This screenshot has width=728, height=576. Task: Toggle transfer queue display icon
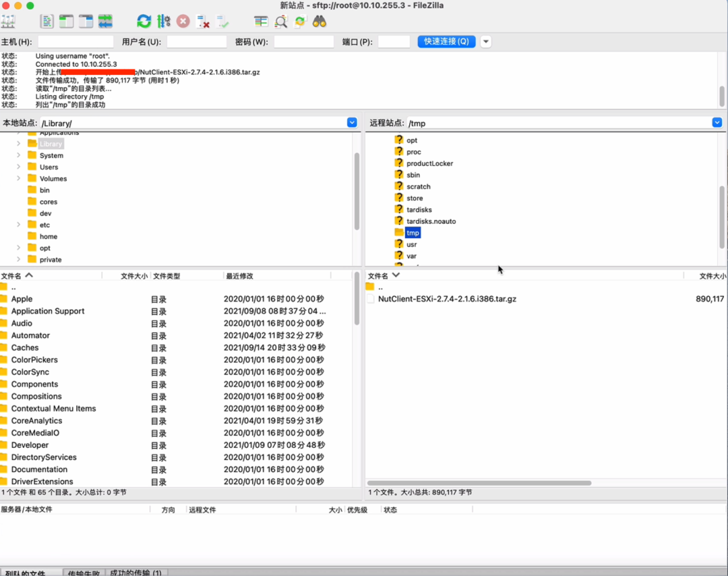105,22
